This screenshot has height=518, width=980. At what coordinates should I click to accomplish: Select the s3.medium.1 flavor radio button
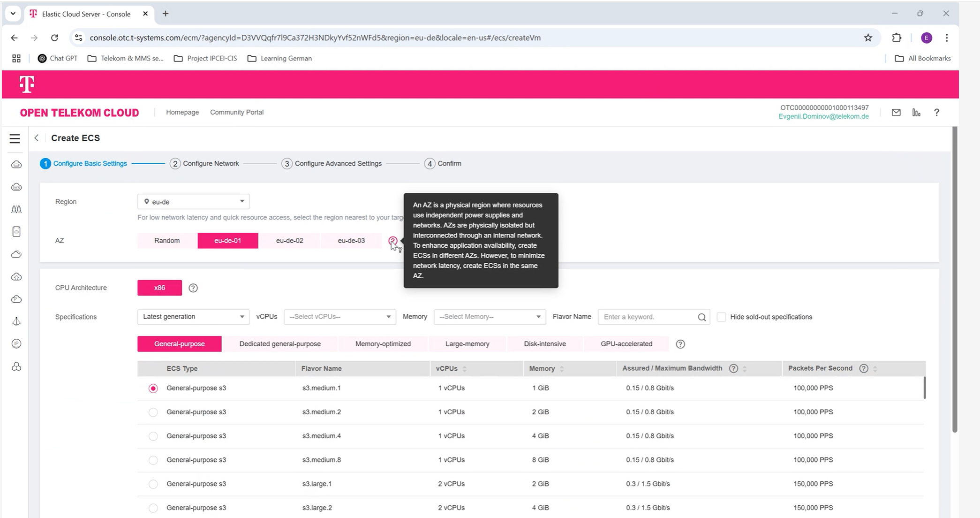[153, 388]
